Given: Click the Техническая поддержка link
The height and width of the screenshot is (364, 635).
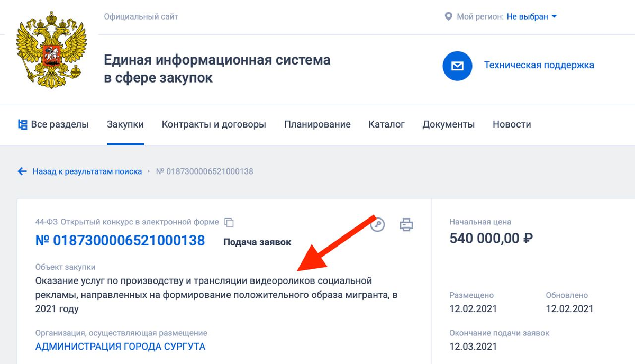Looking at the screenshot, I should coord(539,65).
